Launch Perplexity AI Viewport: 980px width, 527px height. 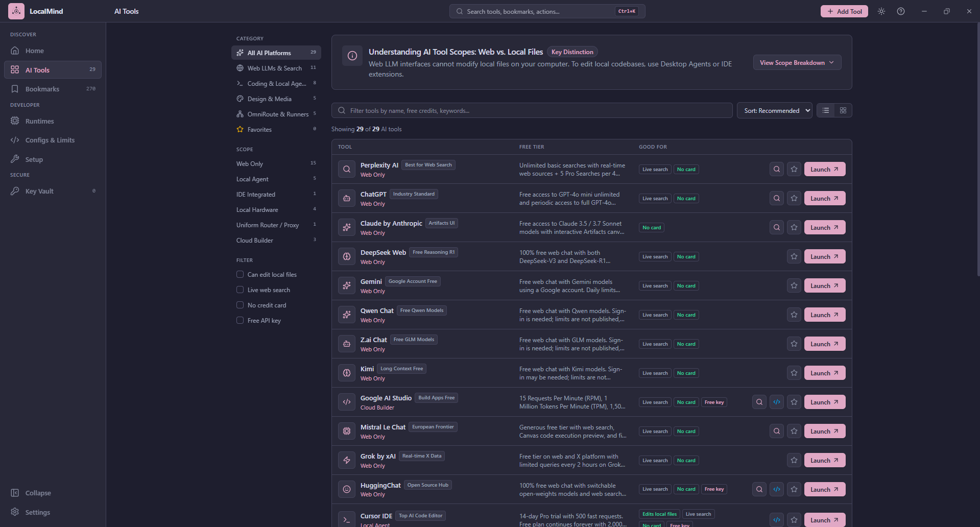[825, 169]
